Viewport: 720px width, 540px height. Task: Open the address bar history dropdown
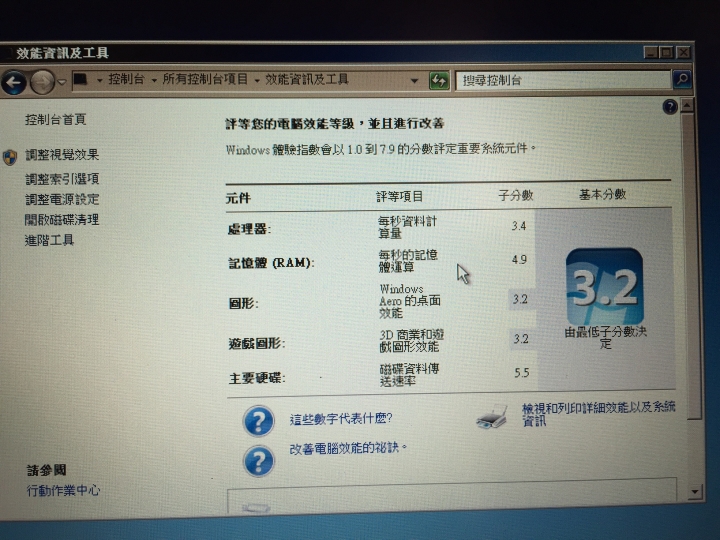414,81
